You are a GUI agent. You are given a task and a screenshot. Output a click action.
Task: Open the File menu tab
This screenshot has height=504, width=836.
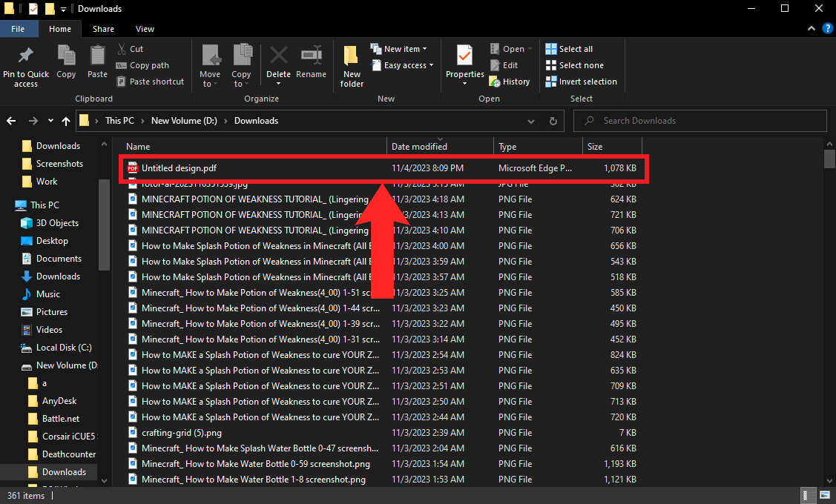click(18, 29)
